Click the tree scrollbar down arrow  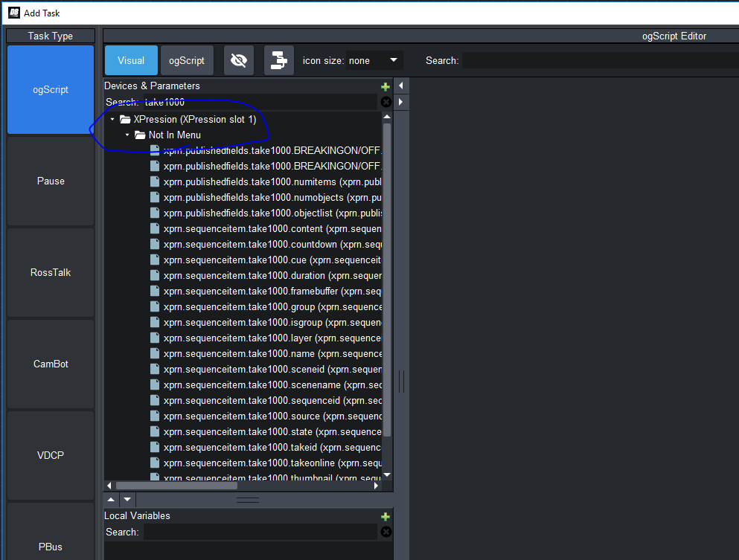pos(387,474)
